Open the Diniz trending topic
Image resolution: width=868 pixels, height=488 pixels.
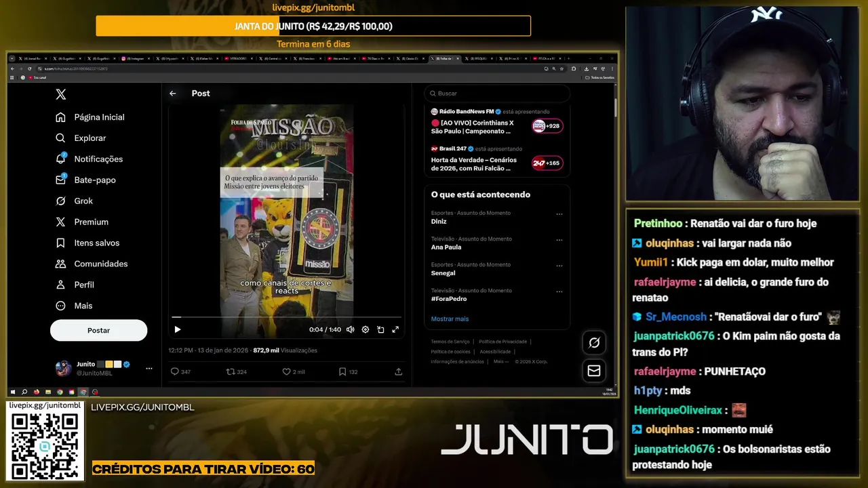[x=438, y=222]
